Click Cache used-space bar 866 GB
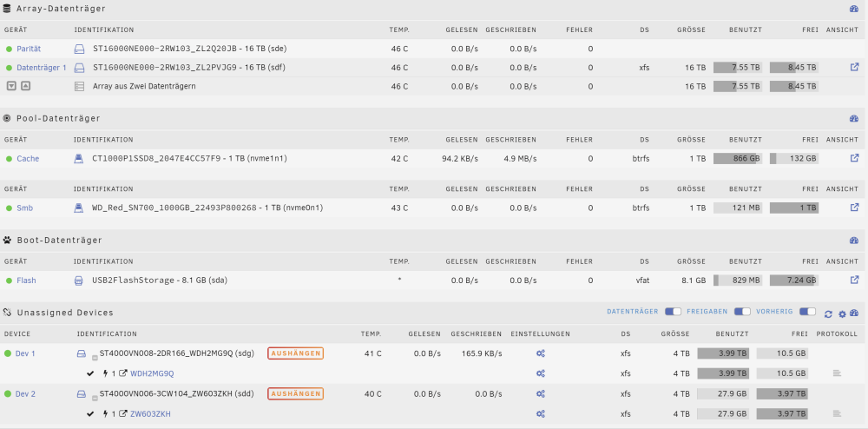 737,158
